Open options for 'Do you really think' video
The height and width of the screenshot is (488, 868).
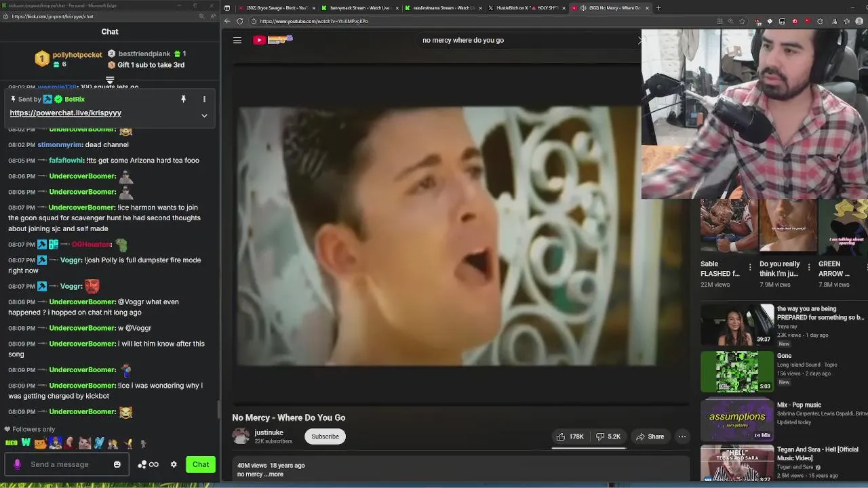pyautogui.click(x=809, y=267)
